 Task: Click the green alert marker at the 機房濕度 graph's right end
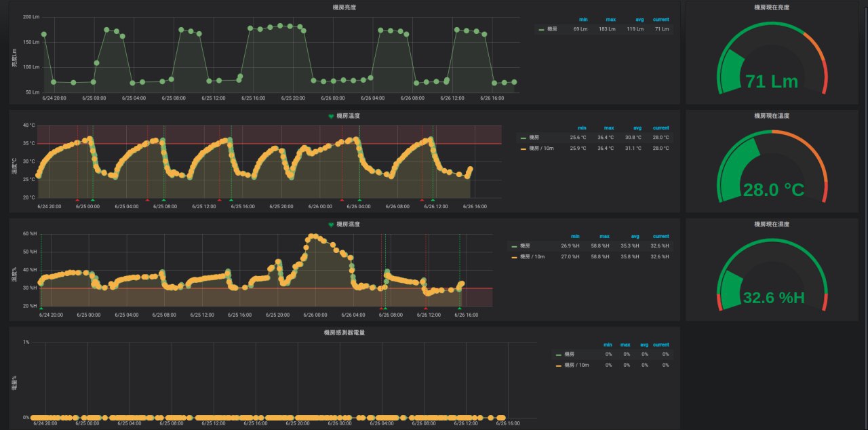[459, 309]
